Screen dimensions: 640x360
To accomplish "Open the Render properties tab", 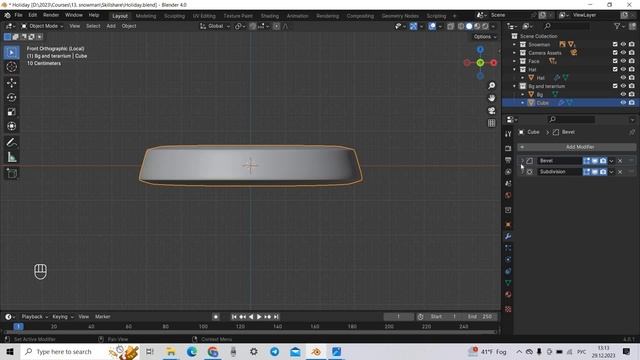I will 508,148.
